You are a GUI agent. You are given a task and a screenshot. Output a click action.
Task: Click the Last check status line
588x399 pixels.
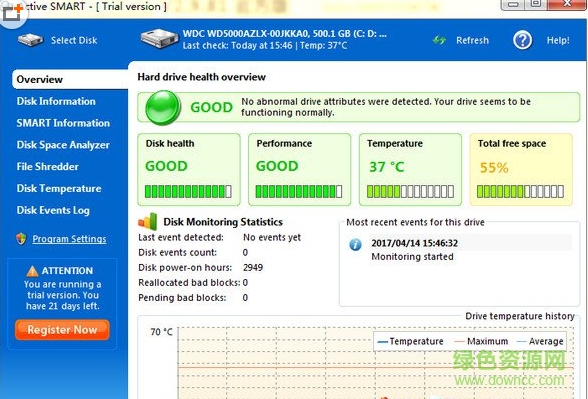tap(265, 46)
